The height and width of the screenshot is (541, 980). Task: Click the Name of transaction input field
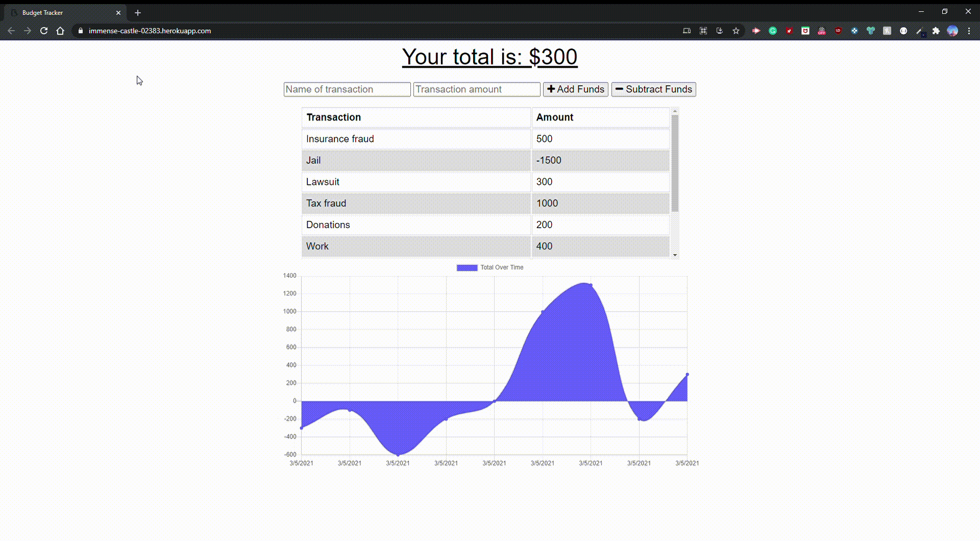[x=347, y=89]
